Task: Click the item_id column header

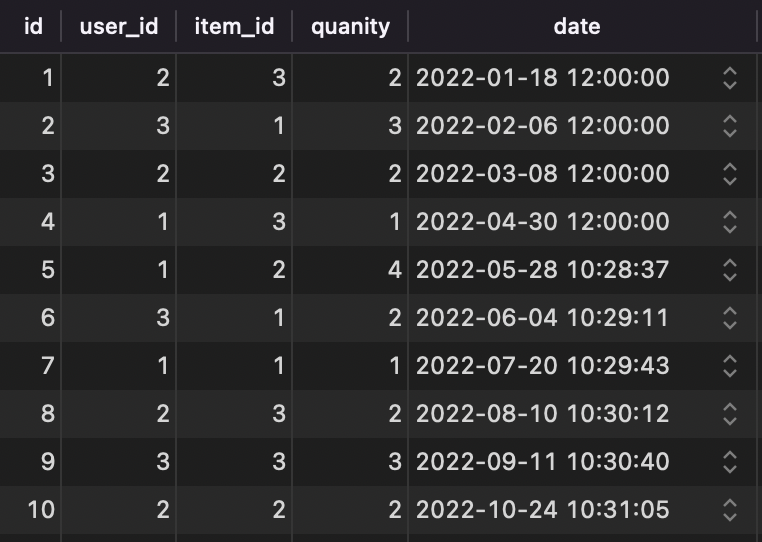Action: click(x=234, y=27)
